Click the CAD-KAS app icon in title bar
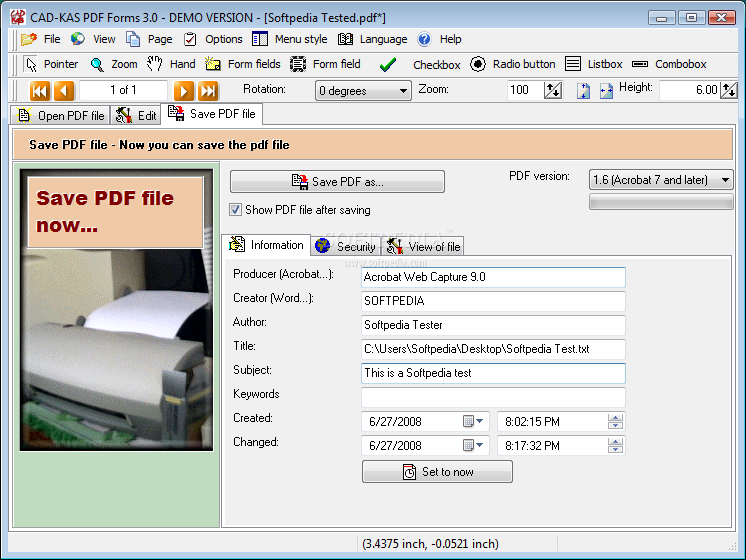The width and height of the screenshot is (746, 560). coord(18,18)
